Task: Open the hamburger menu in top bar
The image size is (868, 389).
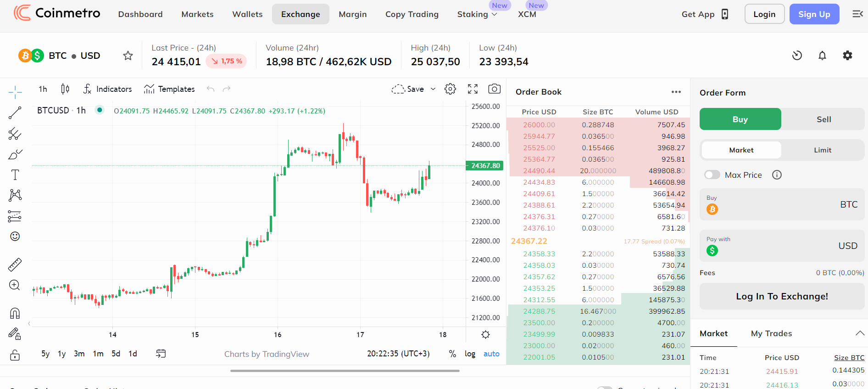Action: tap(857, 14)
